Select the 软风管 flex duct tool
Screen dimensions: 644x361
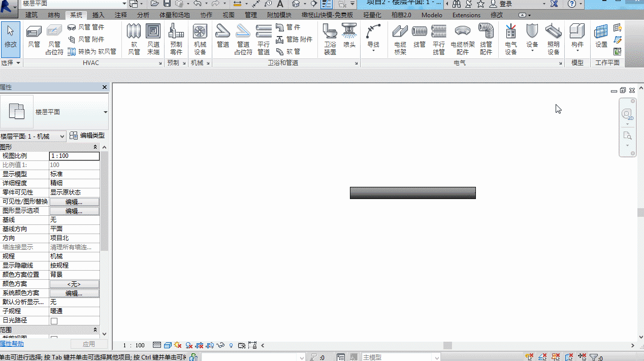[x=134, y=39]
